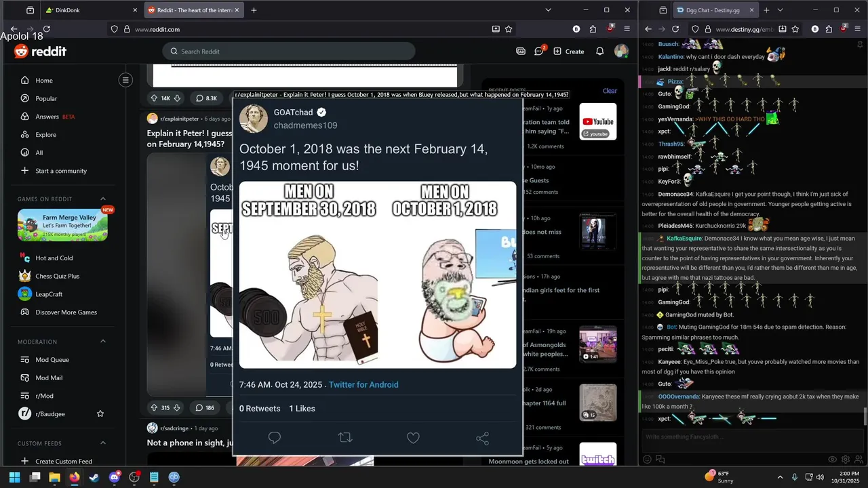Open new tab in Reddit window
868x488 pixels.
tap(254, 10)
